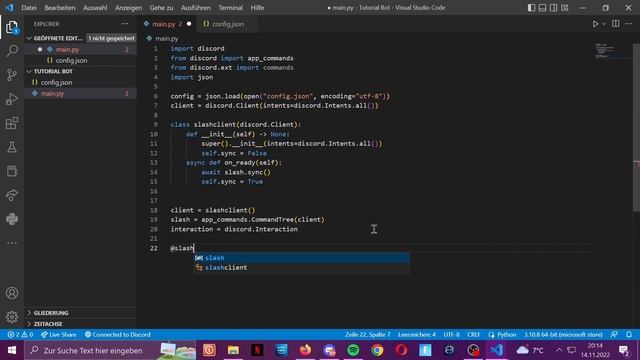Open the Auswahl menu
The height and width of the screenshot is (360, 640).
tap(95, 8)
